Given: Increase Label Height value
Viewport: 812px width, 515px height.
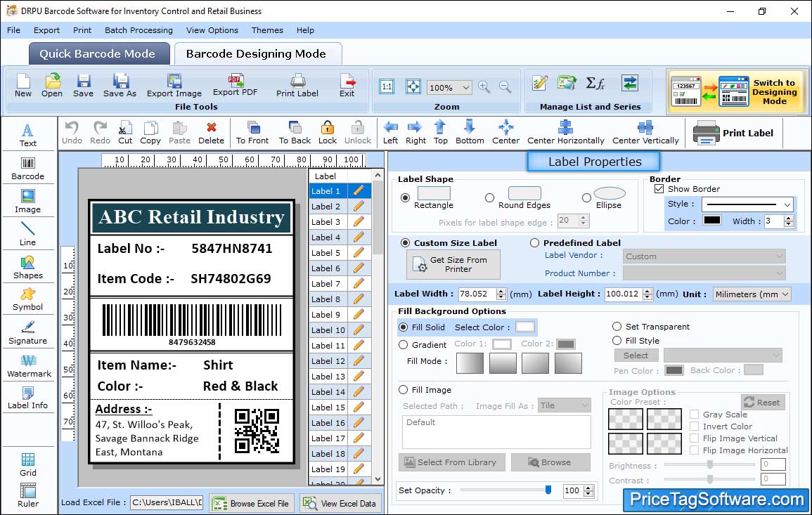Looking at the screenshot, I should [x=647, y=291].
